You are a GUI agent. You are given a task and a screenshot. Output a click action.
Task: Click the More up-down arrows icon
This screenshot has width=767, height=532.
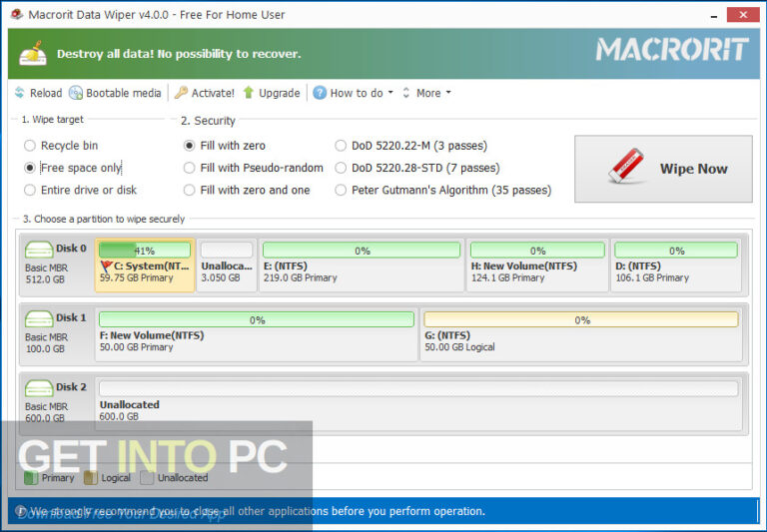[x=406, y=93]
